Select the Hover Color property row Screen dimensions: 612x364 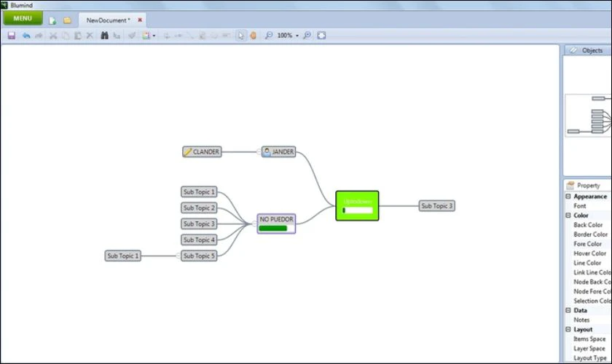pyautogui.click(x=588, y=253)
